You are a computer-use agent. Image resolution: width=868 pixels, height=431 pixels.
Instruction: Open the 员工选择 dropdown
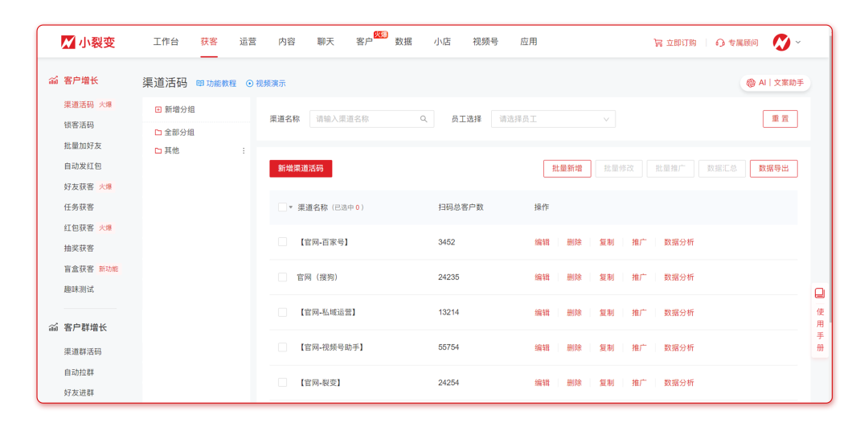[553, 119]
